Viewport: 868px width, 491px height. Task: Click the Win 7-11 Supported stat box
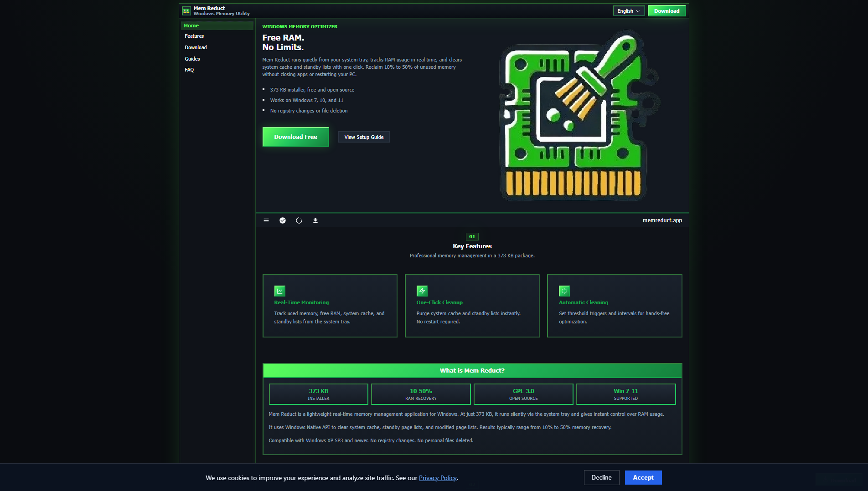626,394
